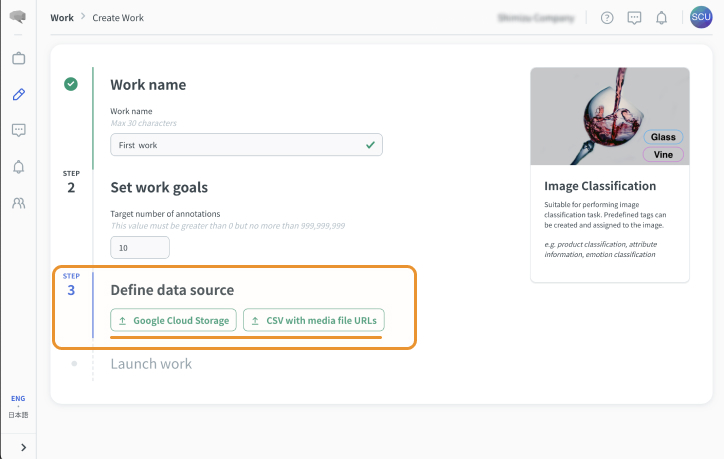The image size is (725, 459).
Task: Choose Google Cloud Storage data source
Action: click(173, 320)
